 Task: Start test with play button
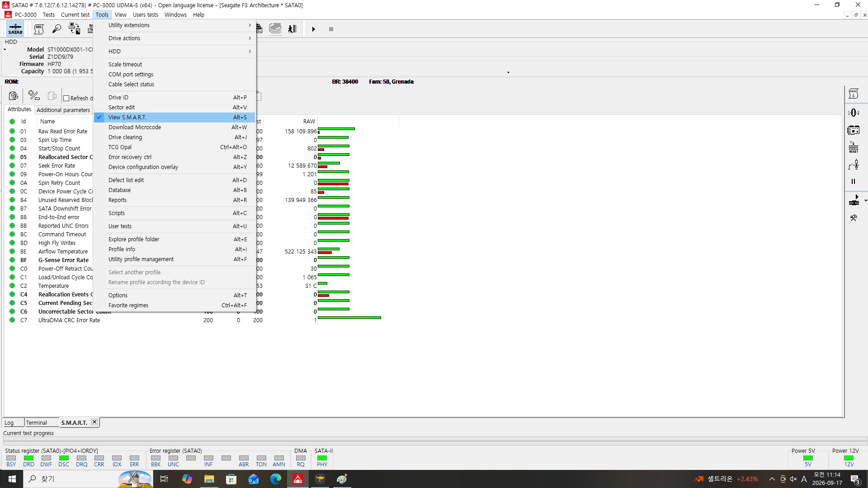point(313,29)
